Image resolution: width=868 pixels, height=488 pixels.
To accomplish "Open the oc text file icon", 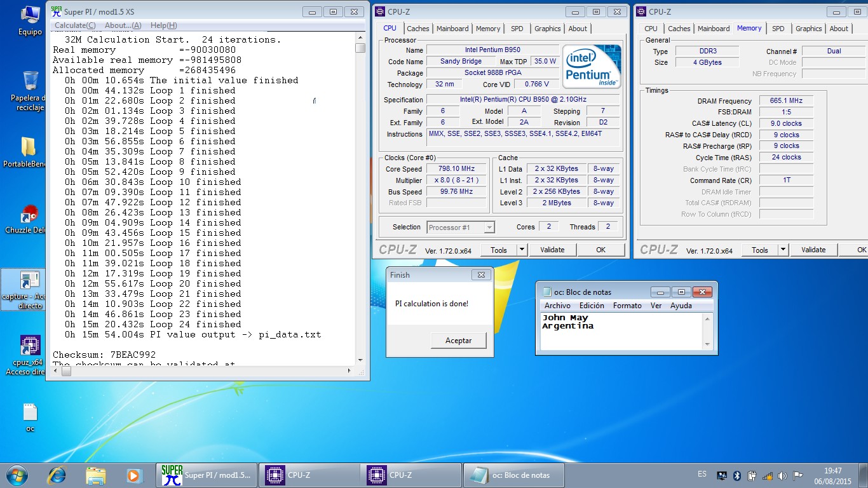I will click(30, 417).
